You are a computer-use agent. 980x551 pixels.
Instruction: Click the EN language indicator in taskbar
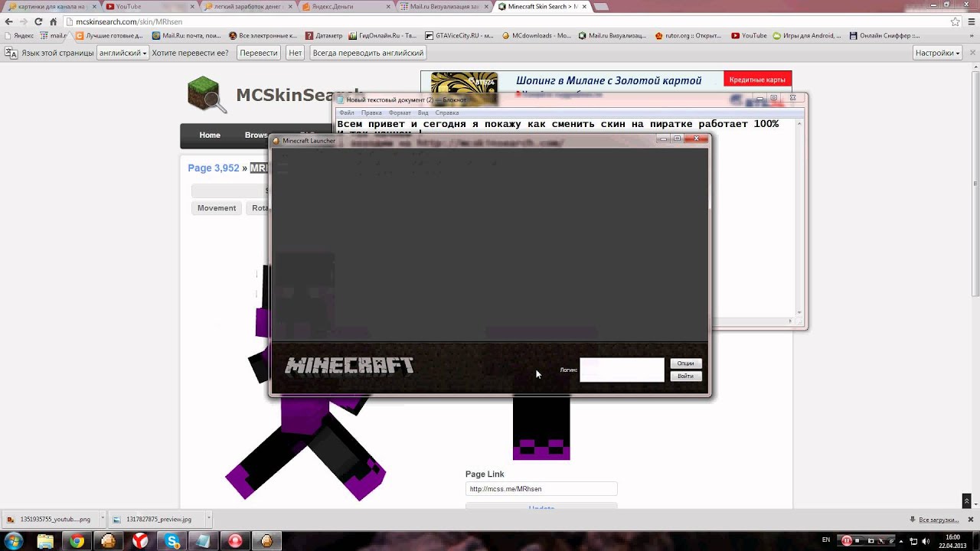[x=825, y=540]
